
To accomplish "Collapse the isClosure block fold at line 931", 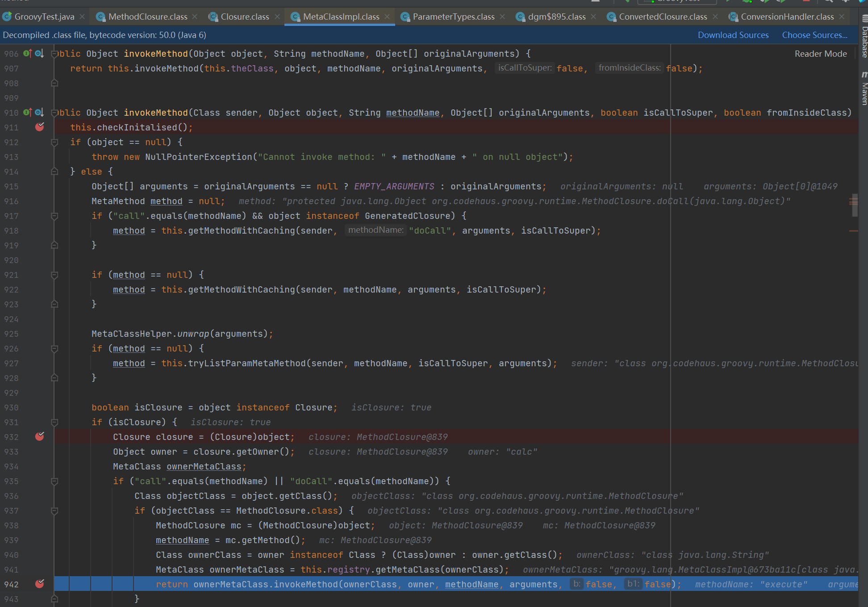I will tap(54, 423).
